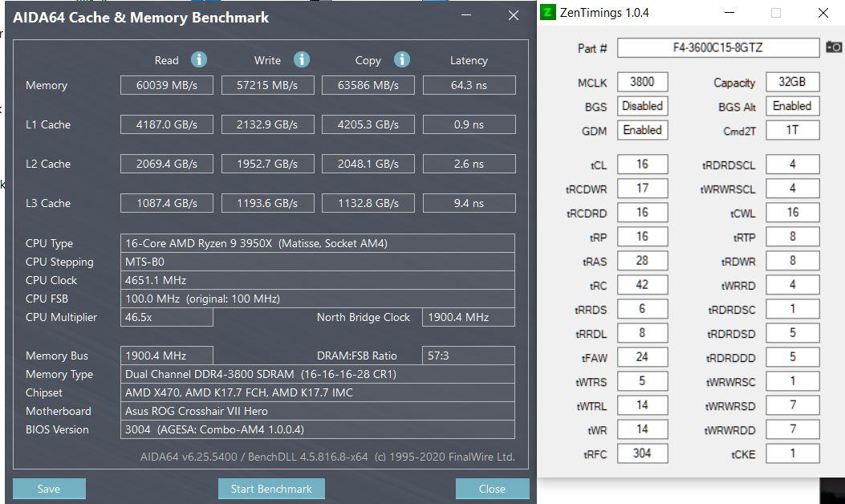Click L3 Cache Copy 1132.8 GB/s
This screenshot has width=845, height=504.
tap(368, 203)
